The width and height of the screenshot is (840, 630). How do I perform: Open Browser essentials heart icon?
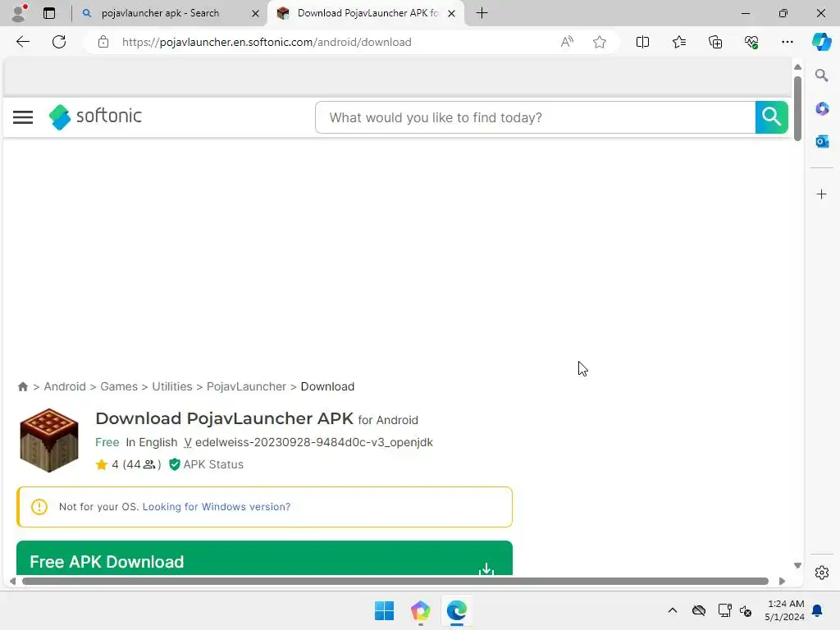pos(751,42)
